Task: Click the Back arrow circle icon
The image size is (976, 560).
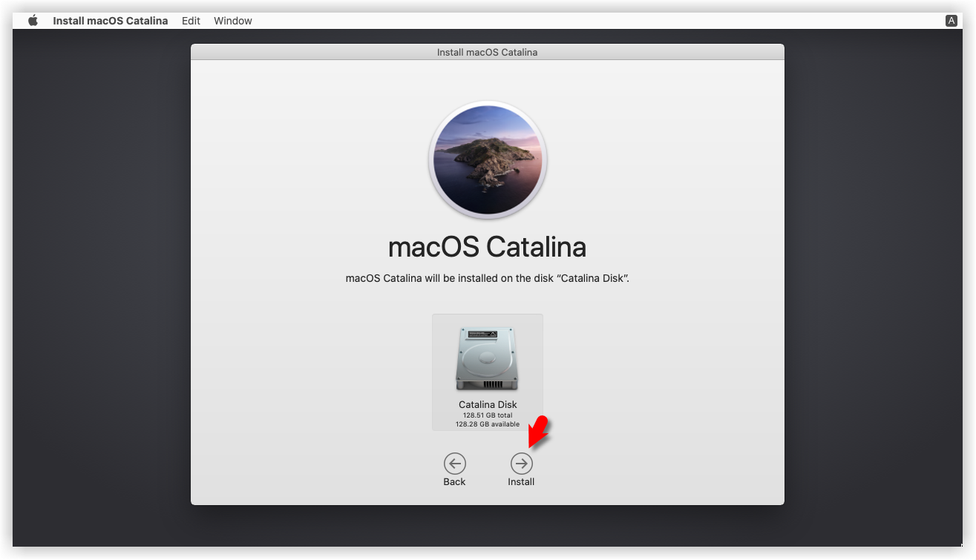Action: point(454,464)
